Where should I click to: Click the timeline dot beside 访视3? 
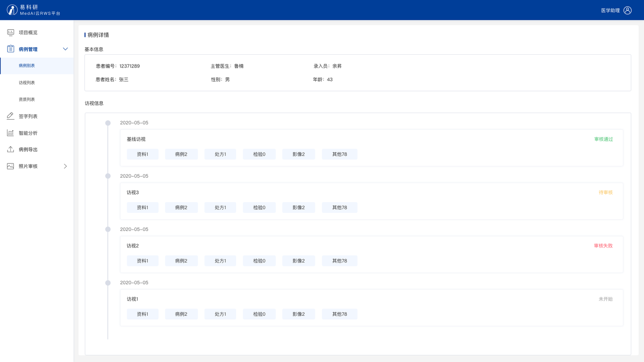click(x=108, y=176)
